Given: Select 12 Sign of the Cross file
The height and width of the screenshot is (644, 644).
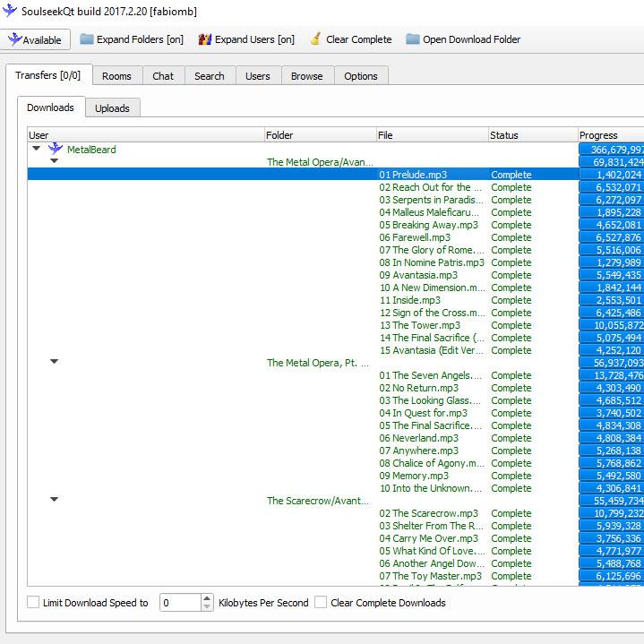Looking at the screenshot, I should click(x=432, y=313).
